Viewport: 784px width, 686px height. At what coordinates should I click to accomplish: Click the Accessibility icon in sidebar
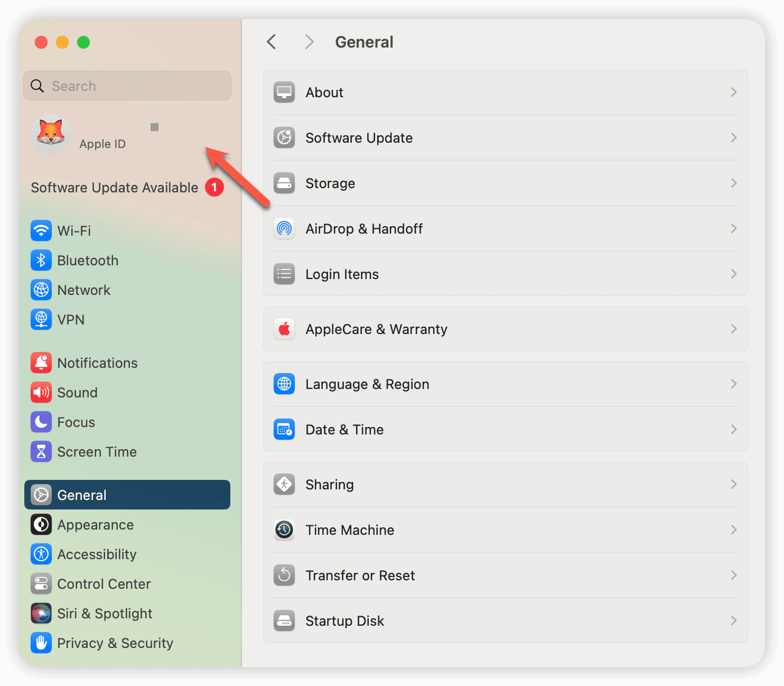tap(41, 554)
